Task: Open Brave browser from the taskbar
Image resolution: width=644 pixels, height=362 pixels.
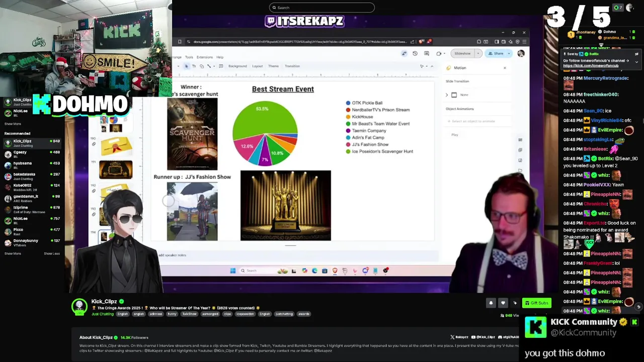Action: pos(335,270)
